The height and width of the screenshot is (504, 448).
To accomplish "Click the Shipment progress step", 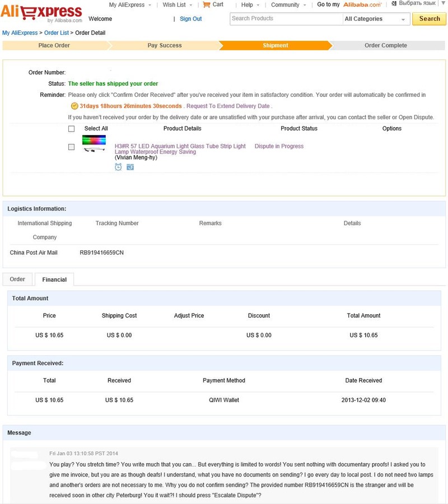I will click(x=276, y=45).
